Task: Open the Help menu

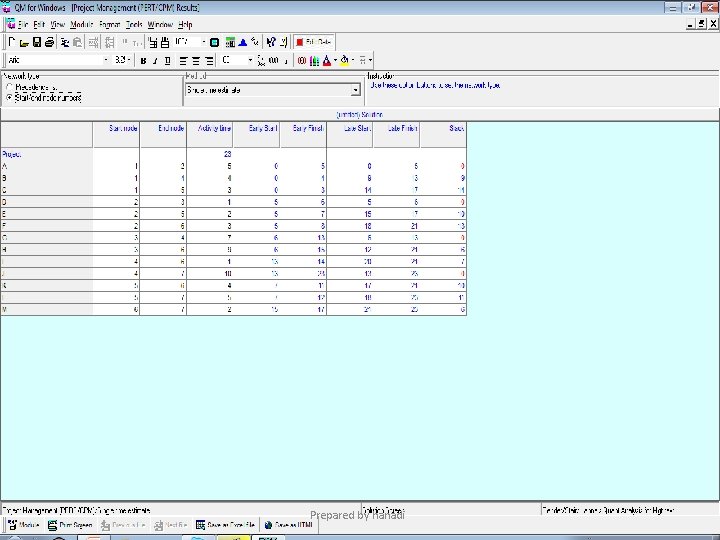Action: click(x=185, y=24)
